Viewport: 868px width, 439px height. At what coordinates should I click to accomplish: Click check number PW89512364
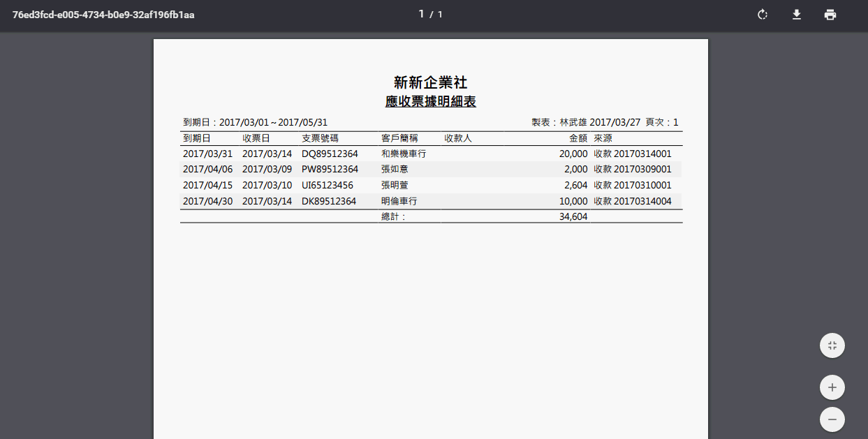pos(330,169)
